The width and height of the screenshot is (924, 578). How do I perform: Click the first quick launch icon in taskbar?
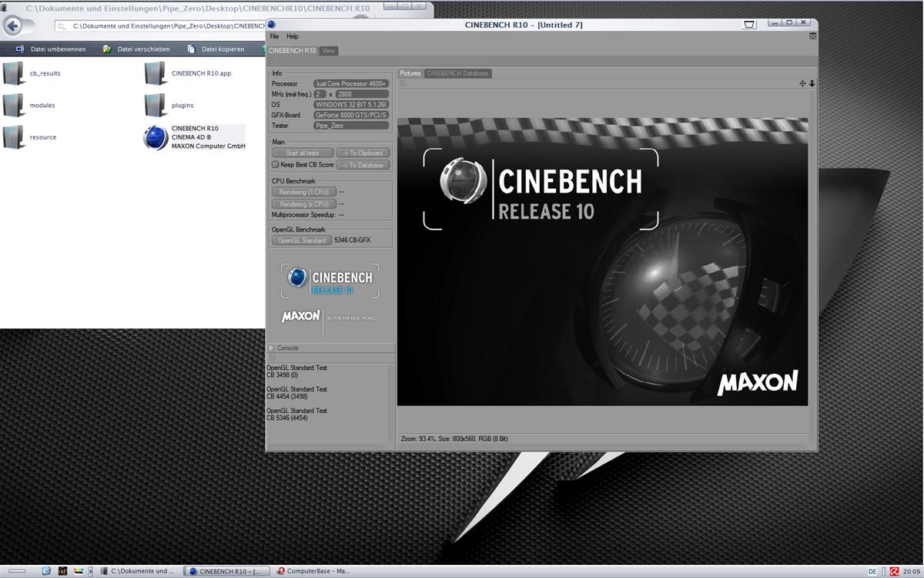tap(46, 571)
